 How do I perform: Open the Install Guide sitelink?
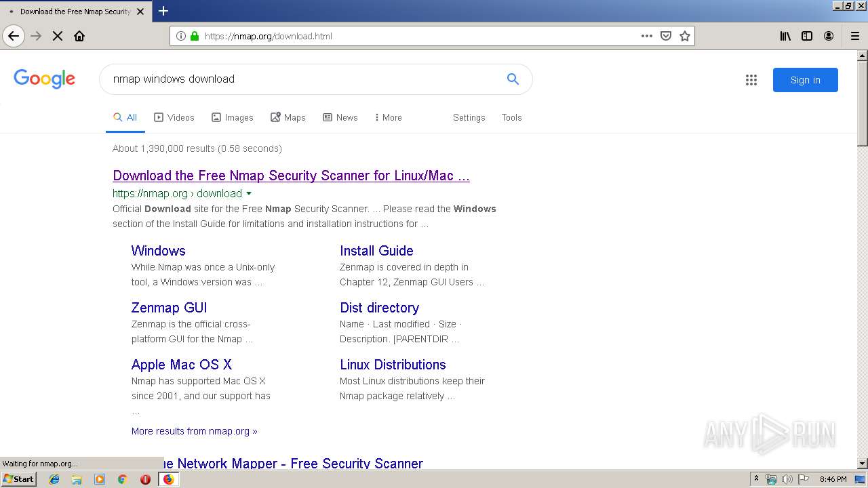pos(376,251)
